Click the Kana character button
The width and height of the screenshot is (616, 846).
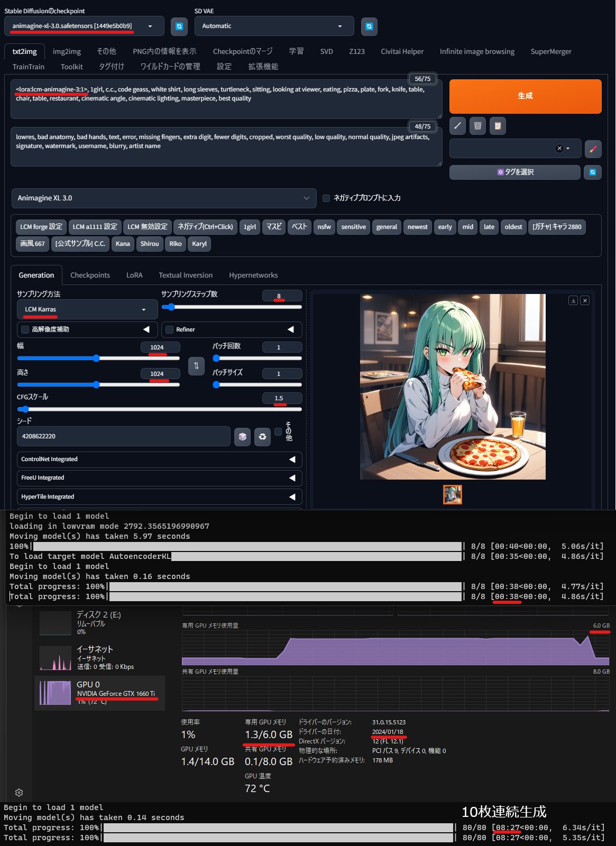coord(123,244)
